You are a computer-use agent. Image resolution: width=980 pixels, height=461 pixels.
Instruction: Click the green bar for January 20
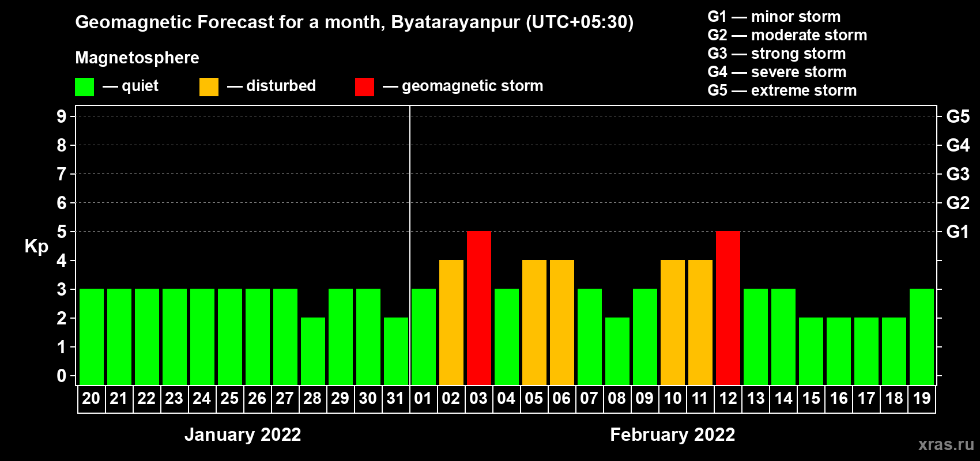(x=92, y=337)
